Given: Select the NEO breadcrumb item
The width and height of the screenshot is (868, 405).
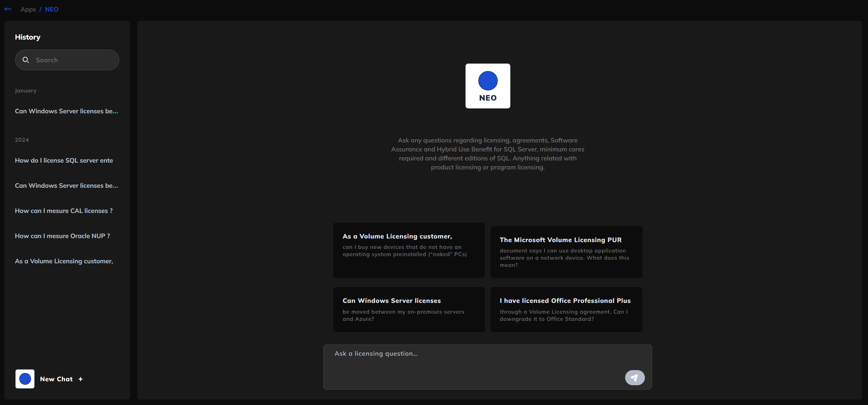Looking at the screenshot, I should pyautogui.click(x=52, y=9).
